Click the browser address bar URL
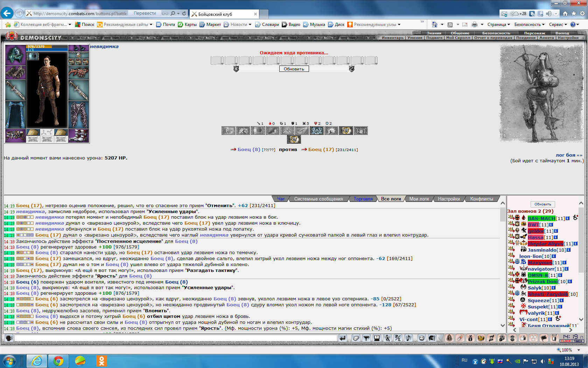The image size is (588, 368). click(80, 14)
